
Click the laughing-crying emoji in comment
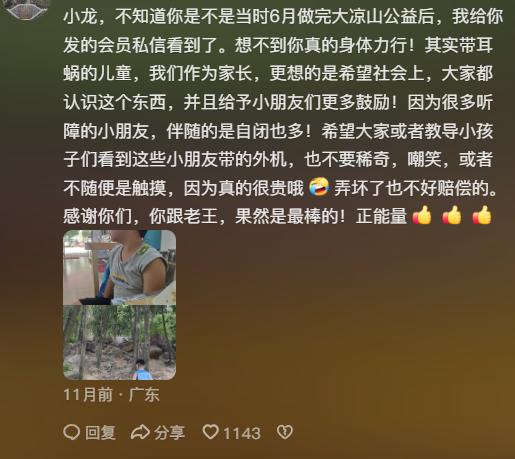[x=319, y=187]
